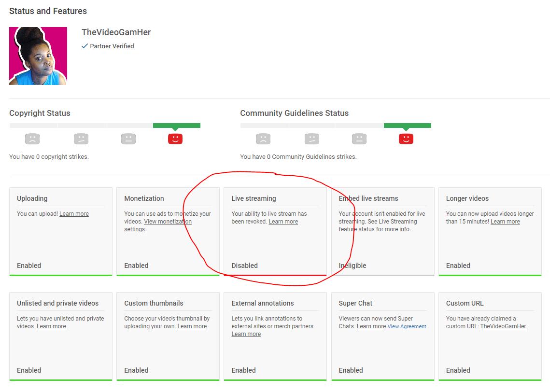The height and width of the screenshot is (392, 550).
Task: Click Enabled status in Monetization card
Action: 136,266
